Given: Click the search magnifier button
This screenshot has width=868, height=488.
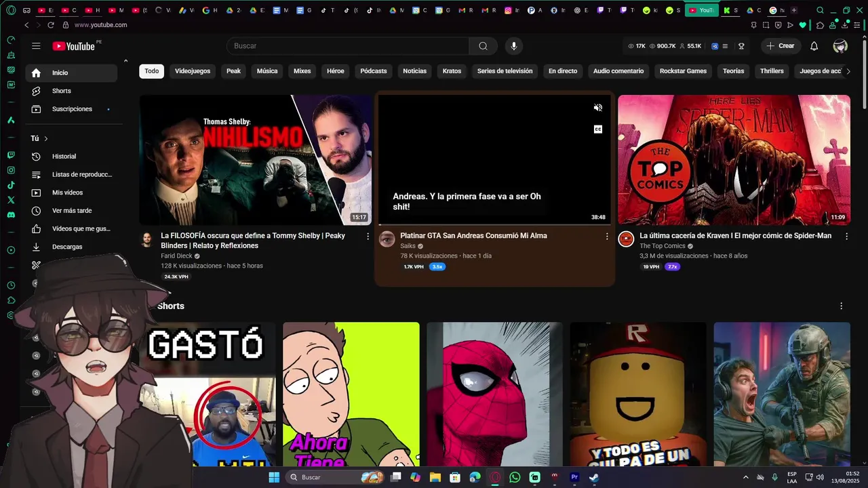Looking at the screenshot, I should click(483, 46).
